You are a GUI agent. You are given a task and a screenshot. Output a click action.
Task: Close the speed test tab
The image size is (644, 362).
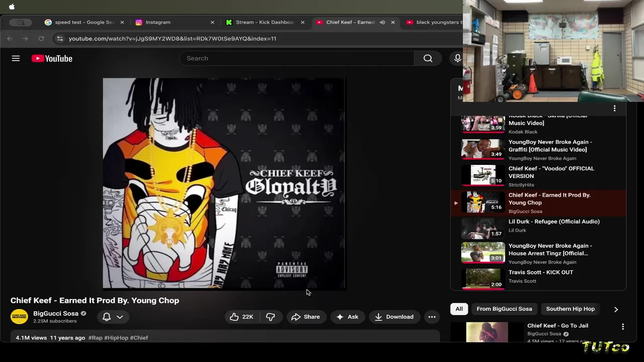(122, 22)
